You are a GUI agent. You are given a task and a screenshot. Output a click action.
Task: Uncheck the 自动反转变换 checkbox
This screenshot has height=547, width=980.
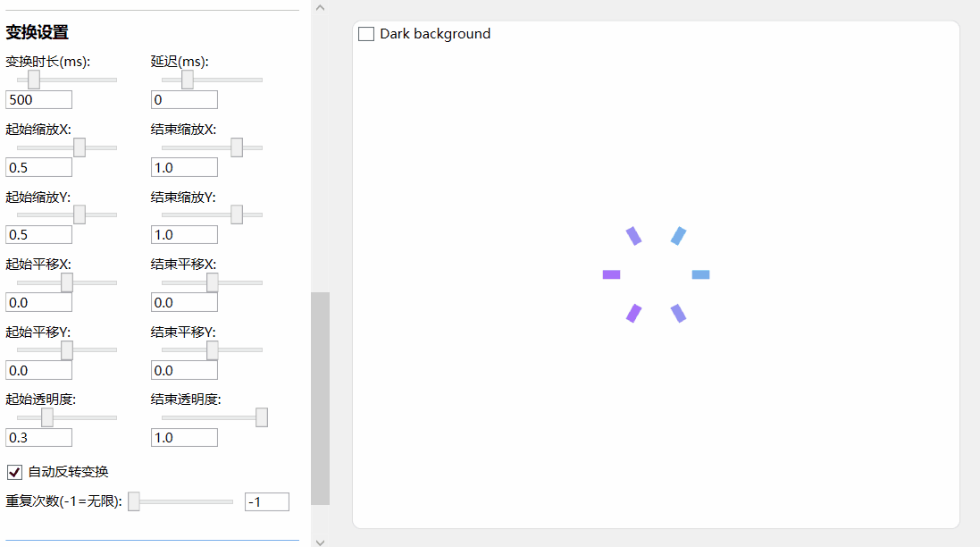click(14, 472)
